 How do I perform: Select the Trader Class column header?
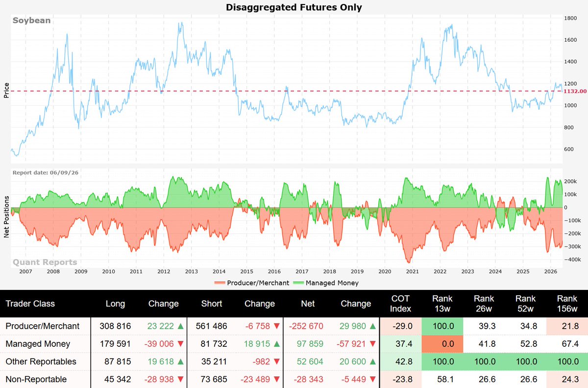tap(30, 304)
